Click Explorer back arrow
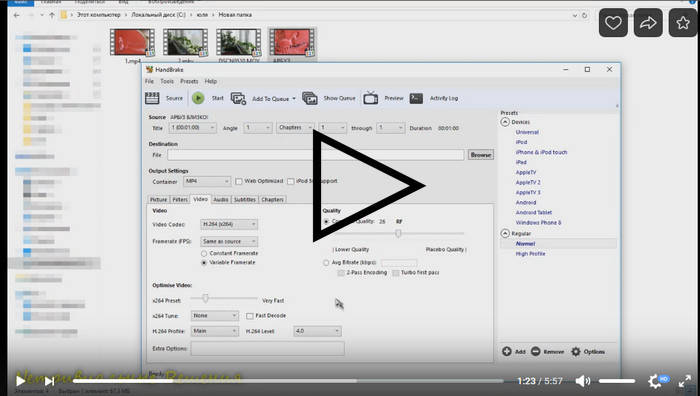The image size is (700, 396). coord(17,15)
